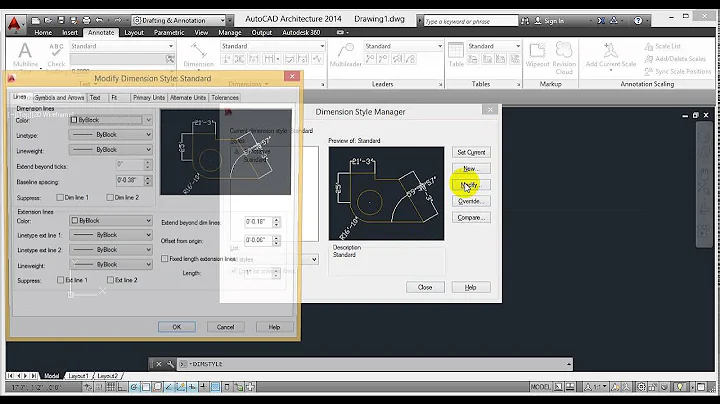This screenshot has width=720, height=404.
Task: Click the Extend beyond dim lines stepper
Action: point(276,222)
